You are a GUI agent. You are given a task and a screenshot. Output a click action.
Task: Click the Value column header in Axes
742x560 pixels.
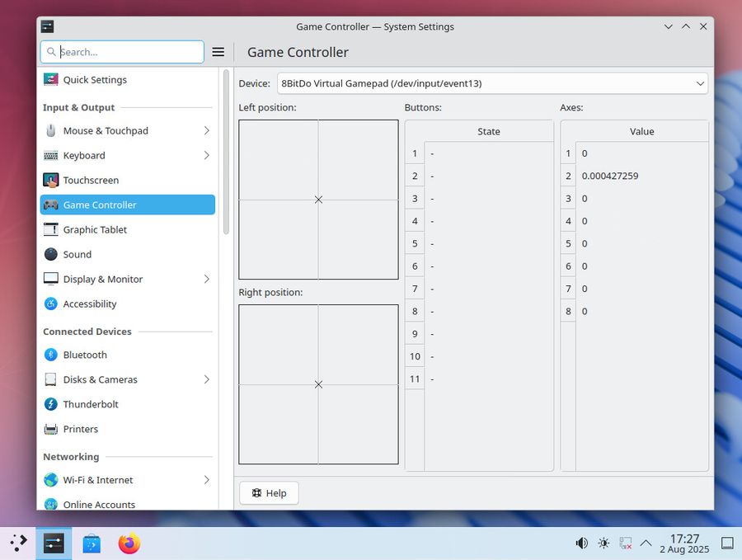coord(642,131)
